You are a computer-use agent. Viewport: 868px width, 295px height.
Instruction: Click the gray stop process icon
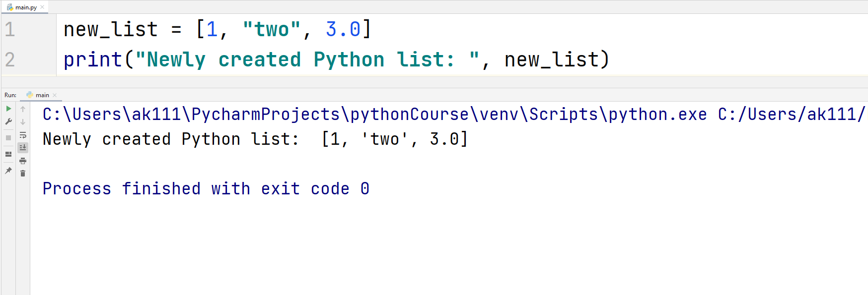[x=8, y=138]
